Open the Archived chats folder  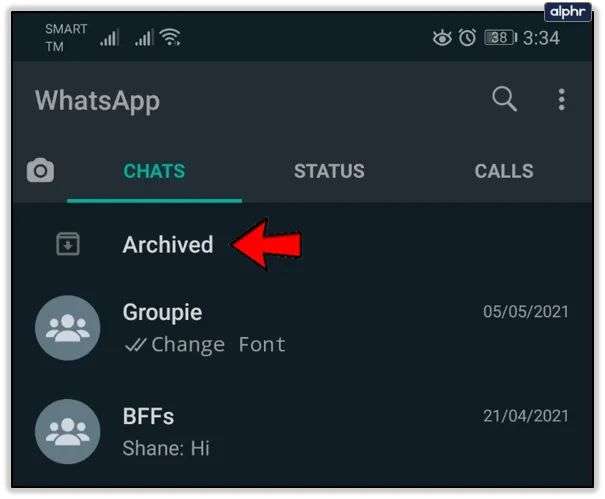[302, 245]
